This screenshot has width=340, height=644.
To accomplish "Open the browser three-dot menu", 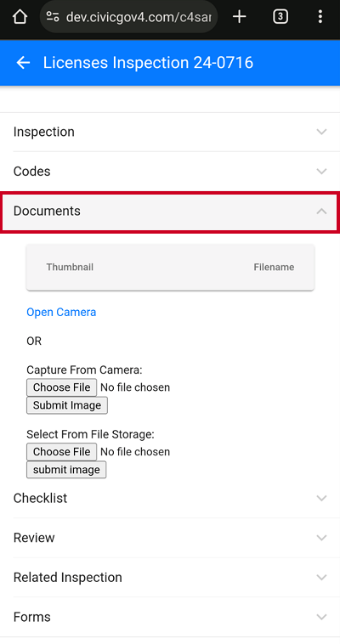I will click(x=320, y=17).
